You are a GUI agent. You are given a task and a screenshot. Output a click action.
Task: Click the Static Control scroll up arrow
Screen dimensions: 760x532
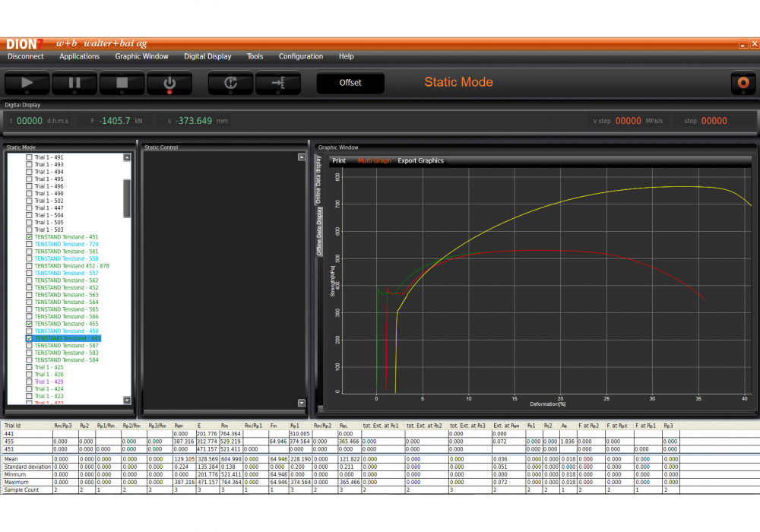pos(302,157)
